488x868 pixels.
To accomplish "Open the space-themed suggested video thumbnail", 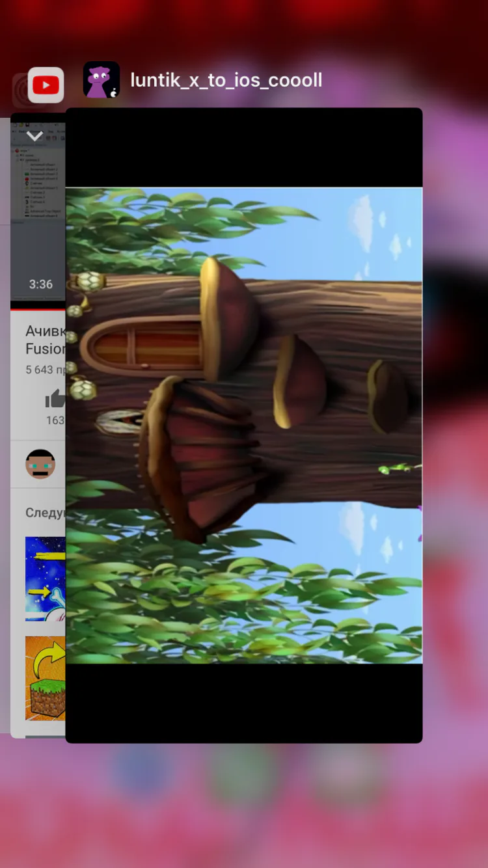I will [46, 578].
